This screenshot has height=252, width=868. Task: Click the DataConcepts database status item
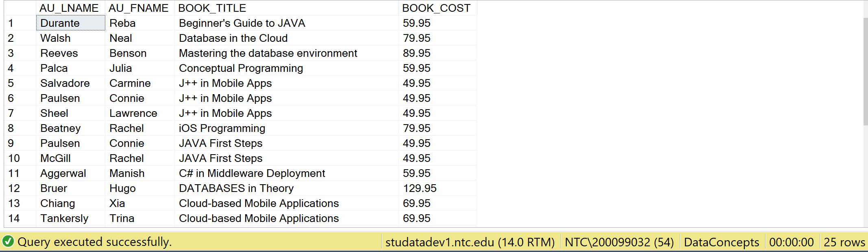click(x=721, y=242)
